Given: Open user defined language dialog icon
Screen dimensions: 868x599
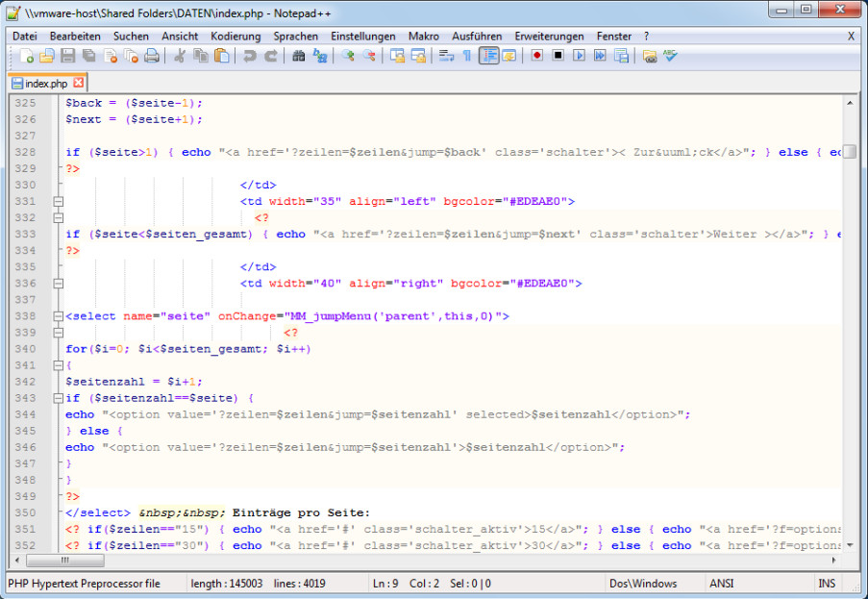Looking at the screenshot, I should (x=508, y=56).
